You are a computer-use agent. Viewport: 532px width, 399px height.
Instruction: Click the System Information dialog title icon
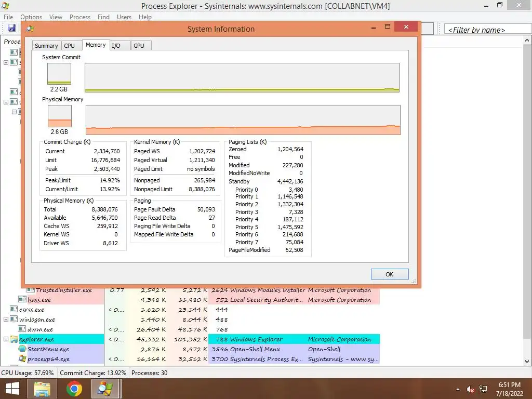click(x=30, y=29)
